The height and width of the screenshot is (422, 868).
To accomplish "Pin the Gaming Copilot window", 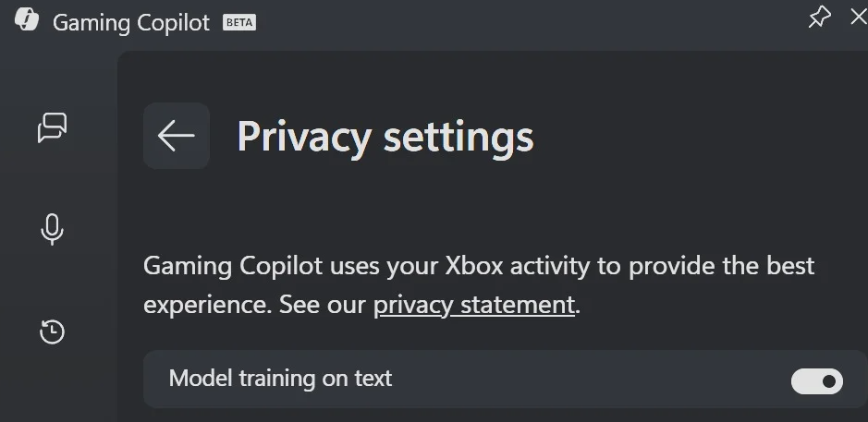I will point(819,18).
